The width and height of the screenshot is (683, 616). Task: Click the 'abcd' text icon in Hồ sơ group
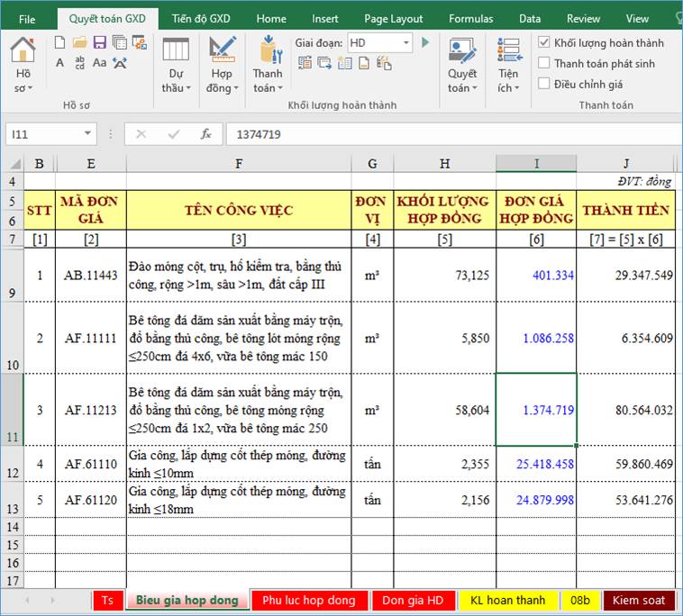tap(79, 63)
